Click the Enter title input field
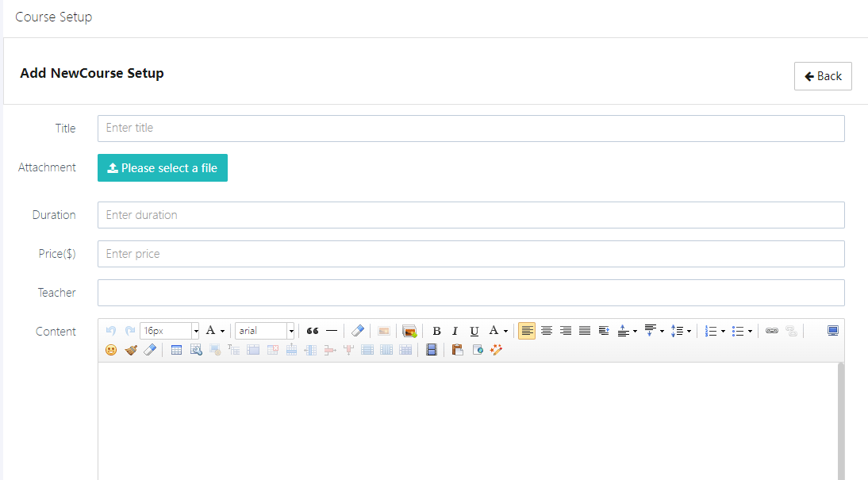This screenshot has width=868, height=480. click(x=470, y=129)
